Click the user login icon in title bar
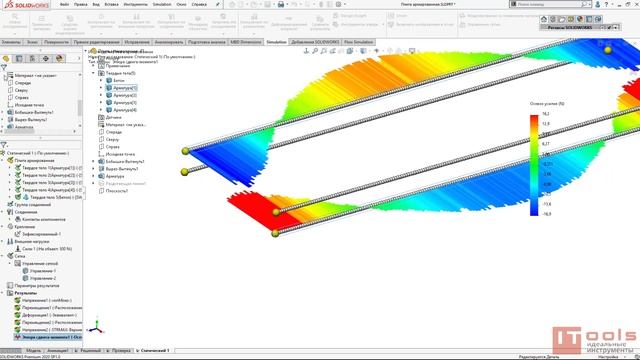 (x=598, y=4)
